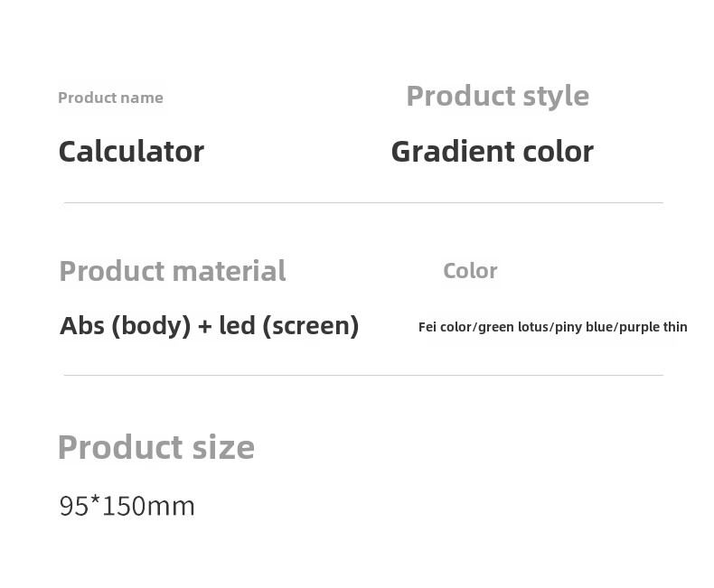Click the 'Product material' heading
The image size is (714, 588).
(x=173, y=271)
